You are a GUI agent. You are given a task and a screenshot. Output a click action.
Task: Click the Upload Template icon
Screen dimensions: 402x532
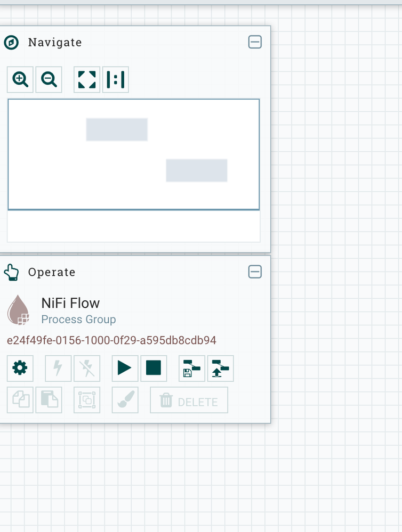click(221, 368)
